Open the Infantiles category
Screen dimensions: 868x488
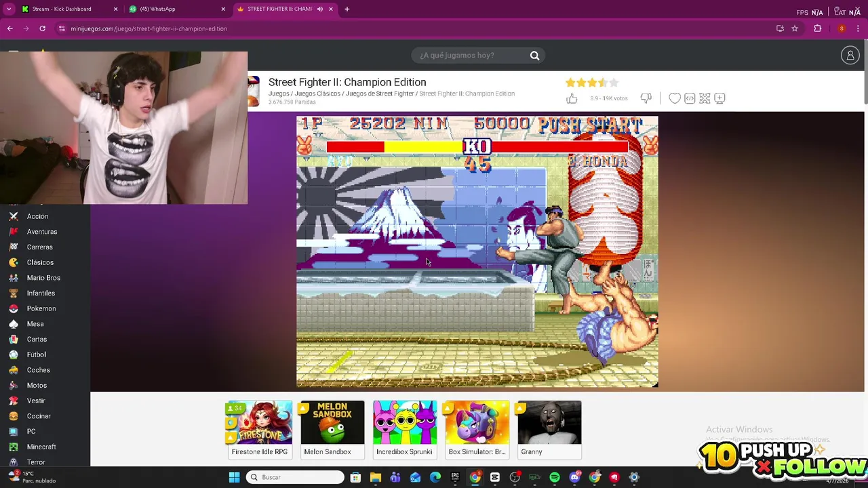click(41, 293)
